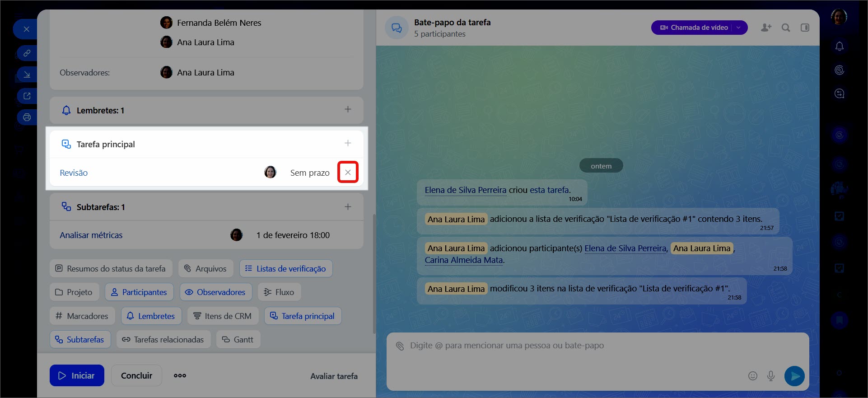This screenshot has height=398, width=868.
Task: Expand the more actions ellipsis menu
Action: [x=180, y=375]
